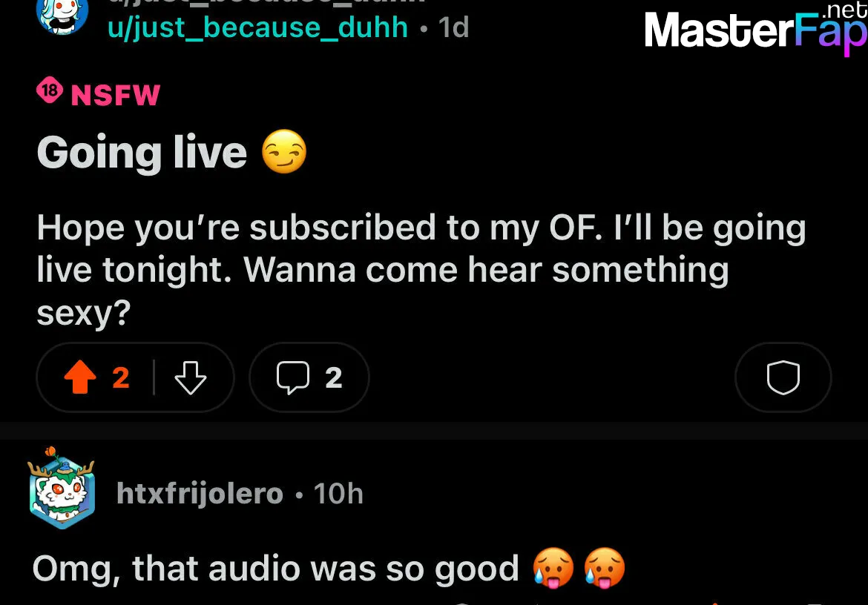Viewport: 868px width, 605px height.
Task: Open the poster's avatar at top
Action: pyautogui.click(x=62, y=15)
